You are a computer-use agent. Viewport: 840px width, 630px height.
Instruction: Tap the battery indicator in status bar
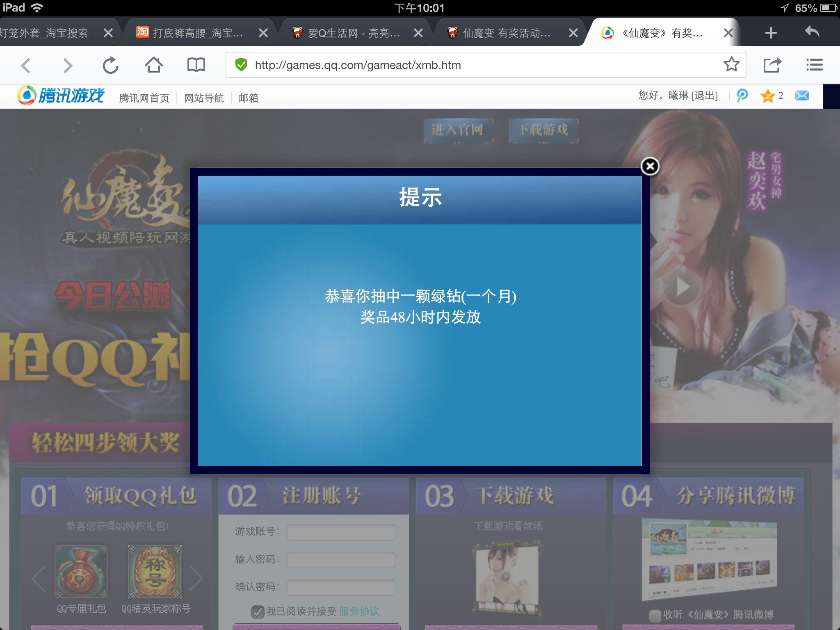click(829, 8)
